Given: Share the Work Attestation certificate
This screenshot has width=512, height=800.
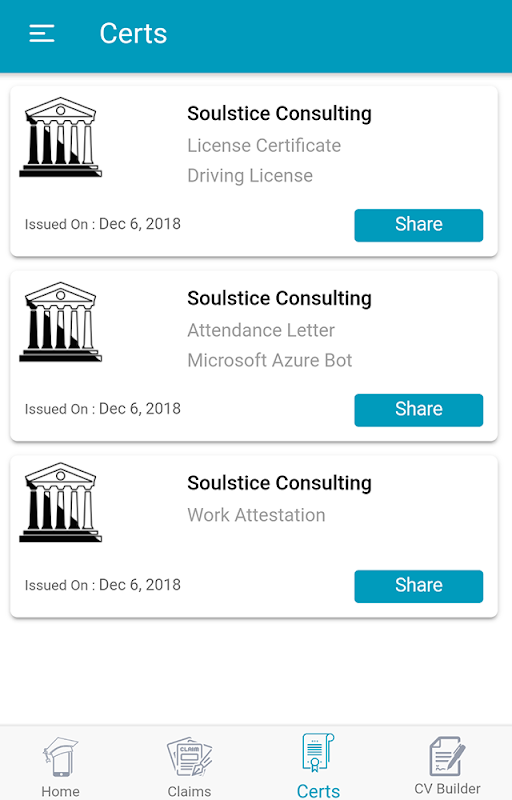Looking at the screenshot, I should [x=419, y=586].
